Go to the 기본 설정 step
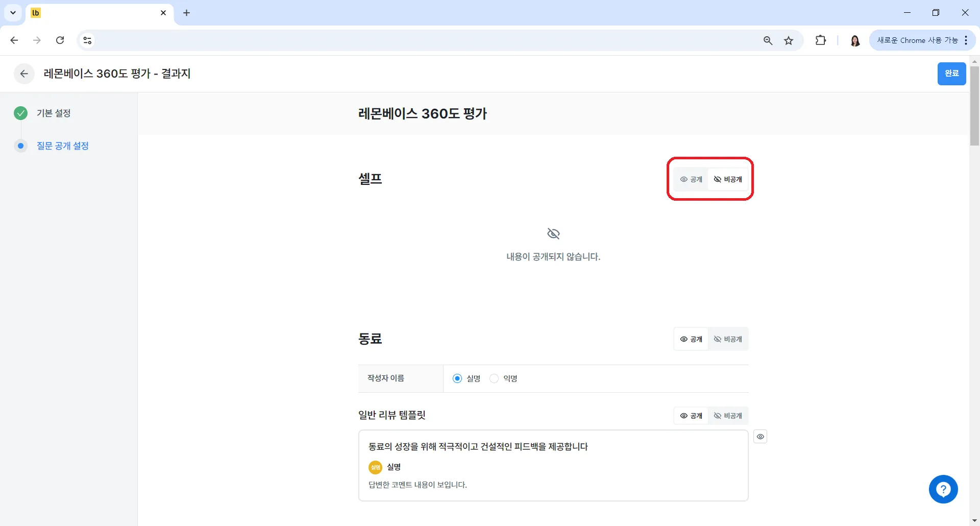The image size is (980, 526). coord(54,113)
